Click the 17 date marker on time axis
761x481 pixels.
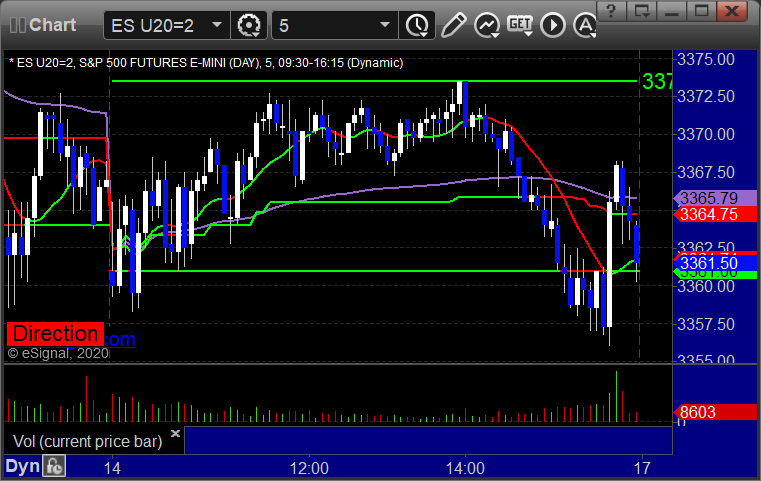pyautogui.click(x=642, y=468)
